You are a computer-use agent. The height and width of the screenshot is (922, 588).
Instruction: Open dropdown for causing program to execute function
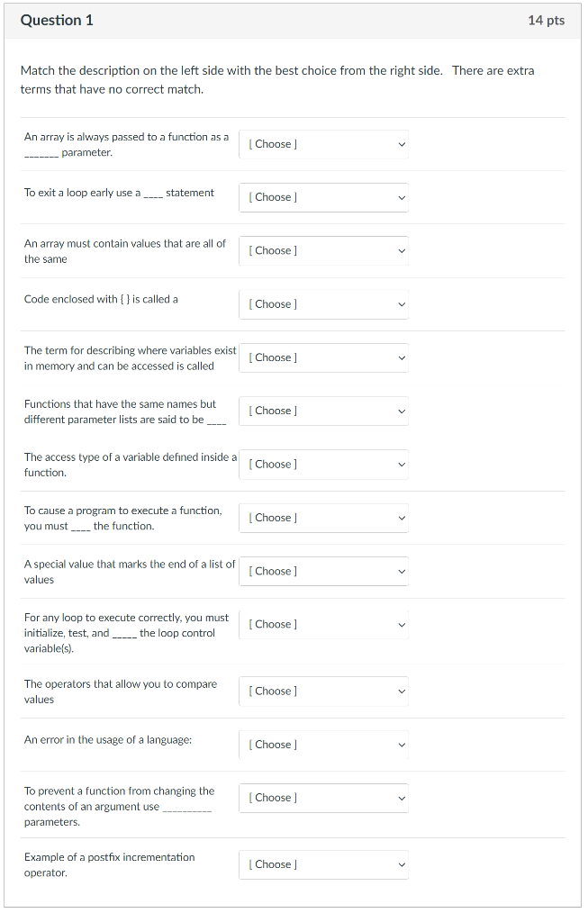tap(323, 518)
